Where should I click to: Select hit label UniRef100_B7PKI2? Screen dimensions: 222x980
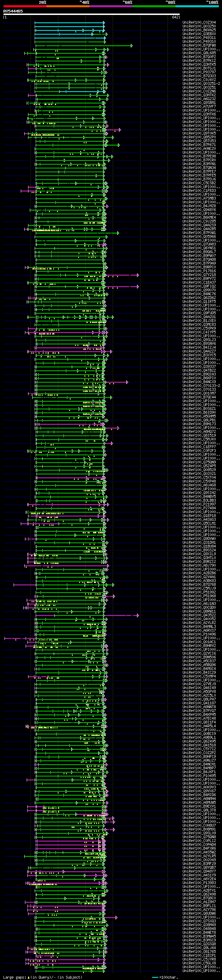[x=199, y=60]
